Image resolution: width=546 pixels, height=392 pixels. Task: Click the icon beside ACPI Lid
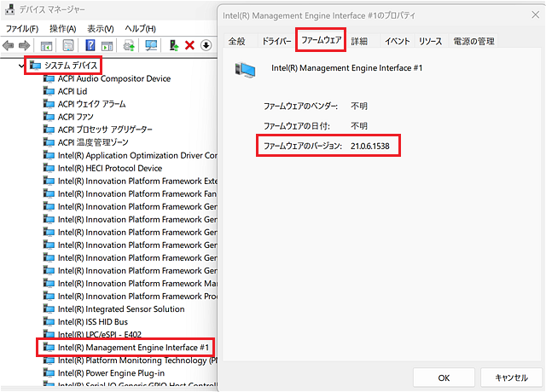pos(49,91)
